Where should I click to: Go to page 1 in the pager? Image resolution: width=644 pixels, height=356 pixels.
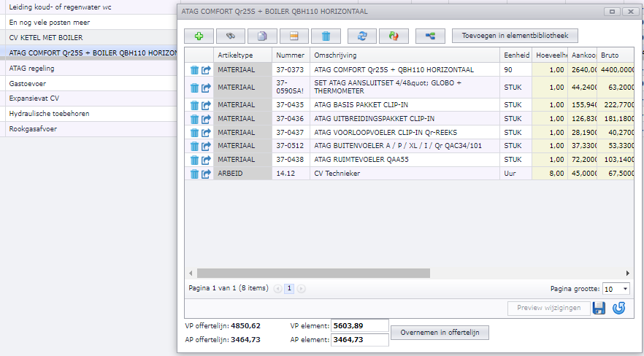click(x=289, y=289)
